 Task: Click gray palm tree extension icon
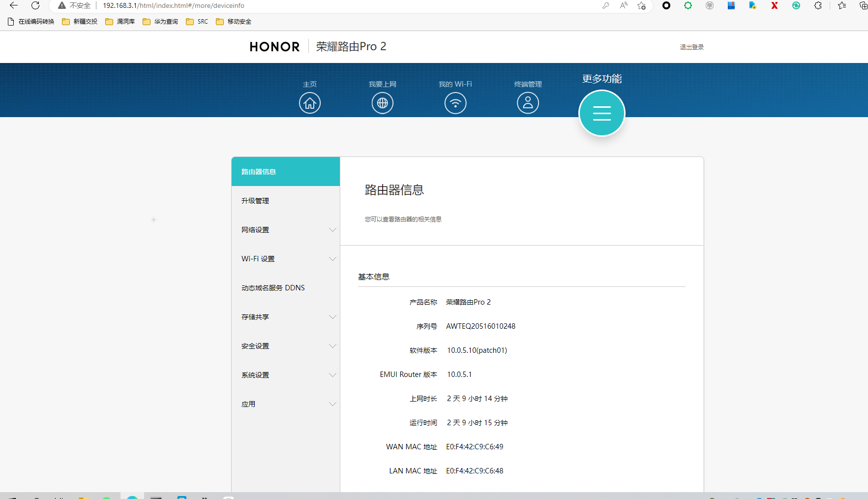[x=710, y=5]
